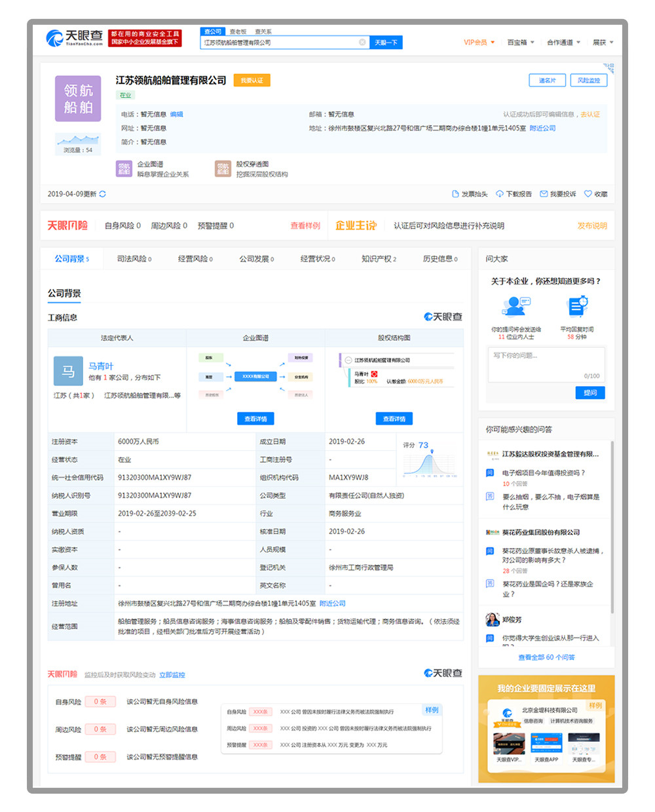Click the 我要投诉 complaint icon
The image size is (655, 812).
[544, 194]
